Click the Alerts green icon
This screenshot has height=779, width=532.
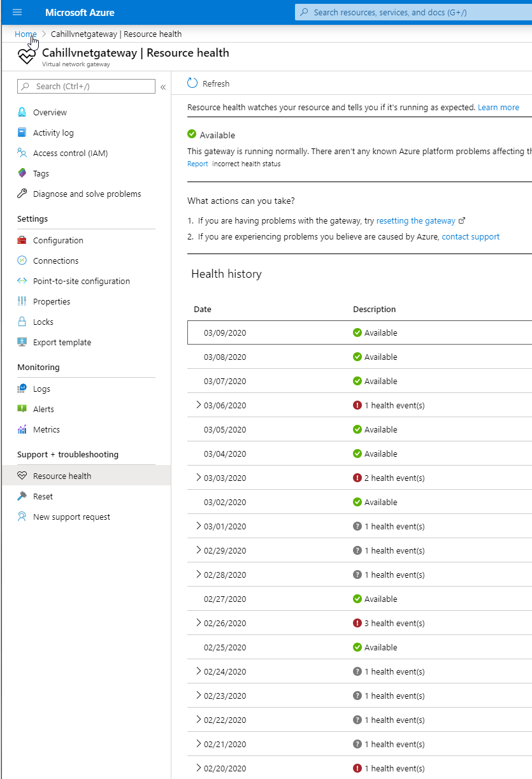pos(22,409)
